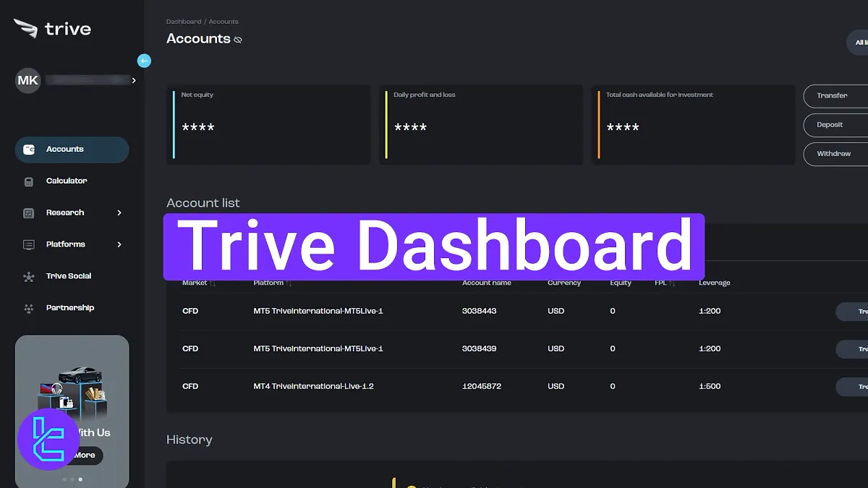Select the Accounts wallet icon in sidebar
868x488 pixels.
pos(28,150)
